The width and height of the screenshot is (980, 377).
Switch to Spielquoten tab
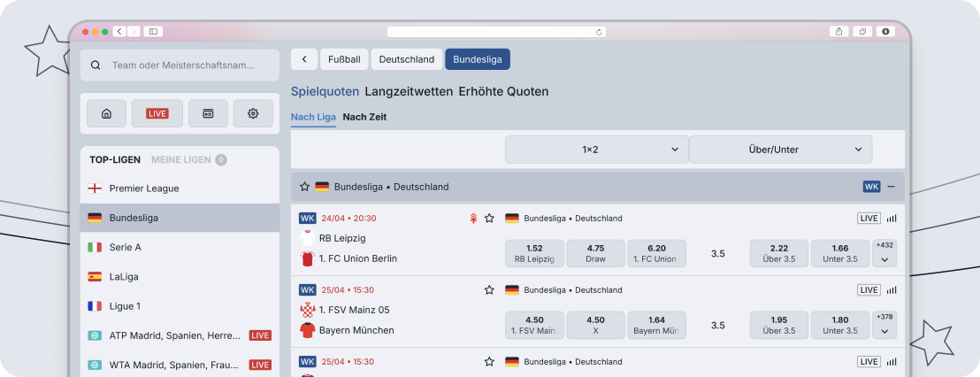click(325, 91)
